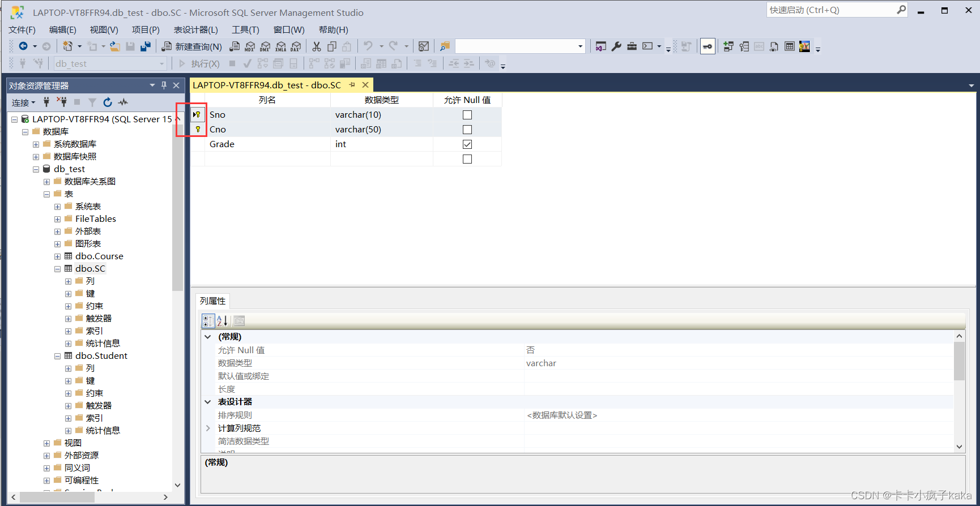
Task: Toggle Allow Null checkbox for Cno
Action: tap(467, 130)
